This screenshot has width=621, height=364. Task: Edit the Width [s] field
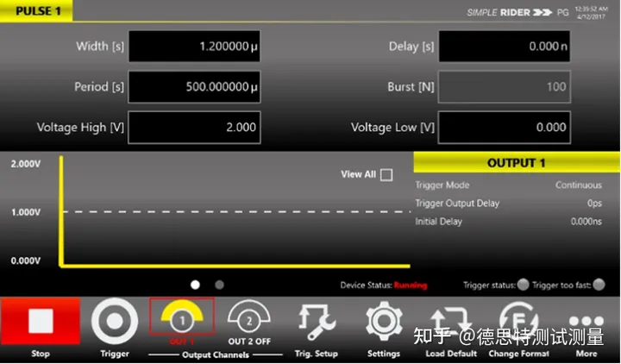point(194,47)
